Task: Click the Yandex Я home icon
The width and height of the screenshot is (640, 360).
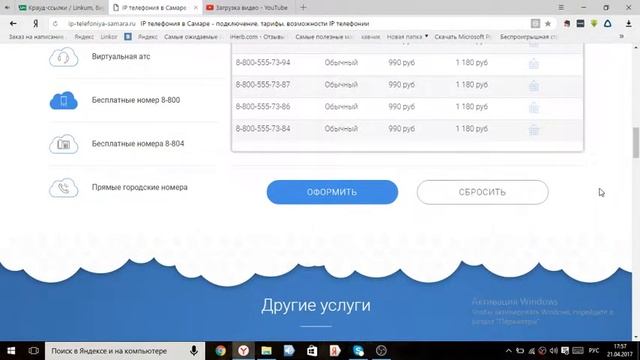Action: coord(36,24)
